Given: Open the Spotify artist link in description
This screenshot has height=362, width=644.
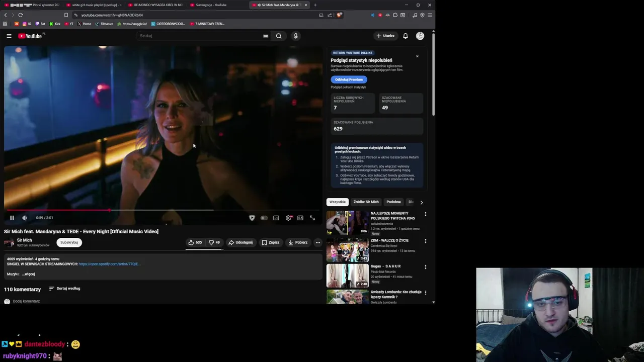Looking at the screenshot, I should [109, 264].
